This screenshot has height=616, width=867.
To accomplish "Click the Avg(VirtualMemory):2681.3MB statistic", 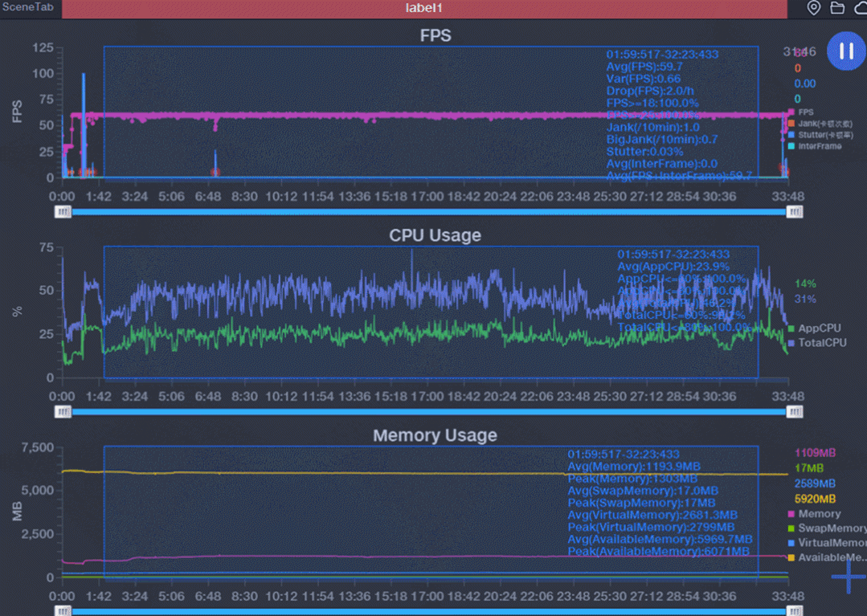I will click(x=652, y=516).
